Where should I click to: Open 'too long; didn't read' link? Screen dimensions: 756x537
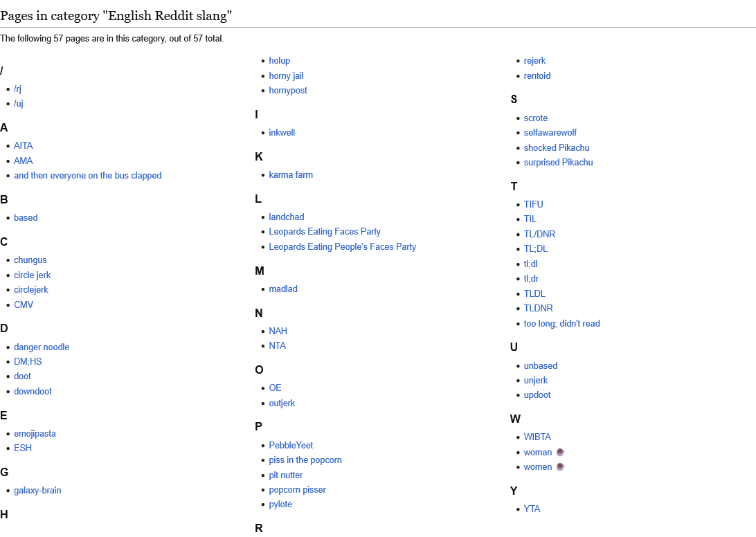pos(561,323)
